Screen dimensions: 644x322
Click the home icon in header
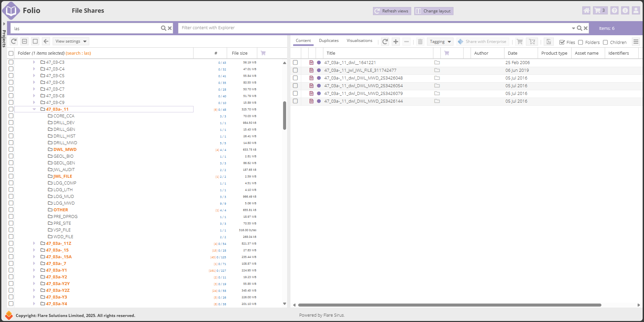tap(586, 11)
